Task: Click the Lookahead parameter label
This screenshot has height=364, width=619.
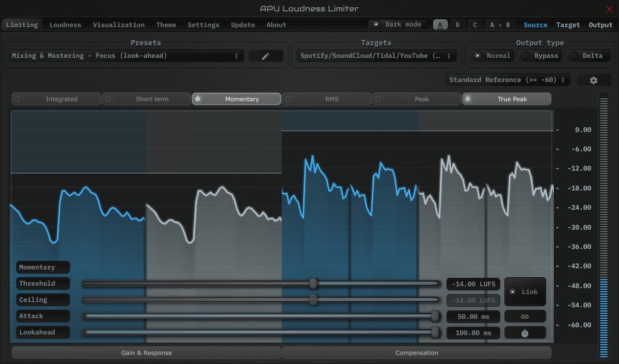Action: tap(43, 333)
